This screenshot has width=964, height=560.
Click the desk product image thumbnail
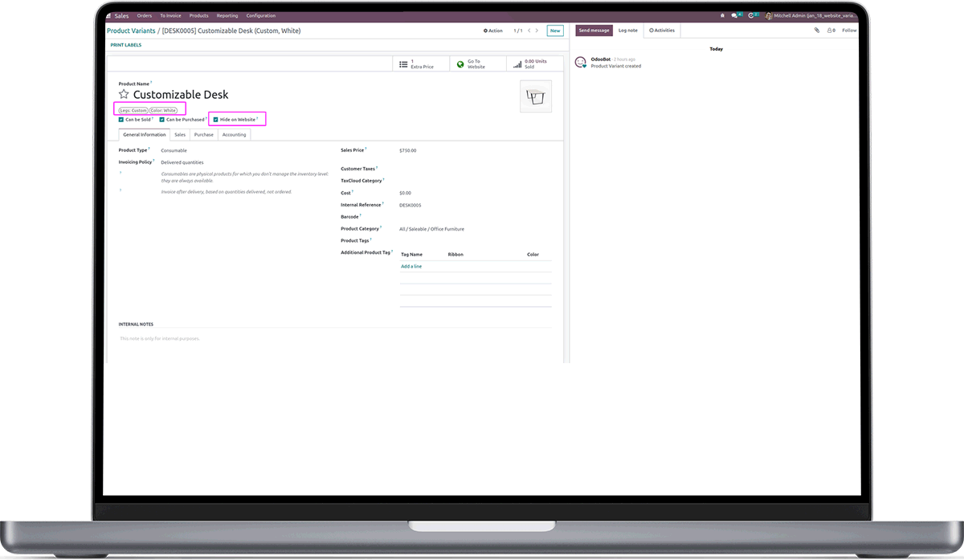(x=536, y=96)
